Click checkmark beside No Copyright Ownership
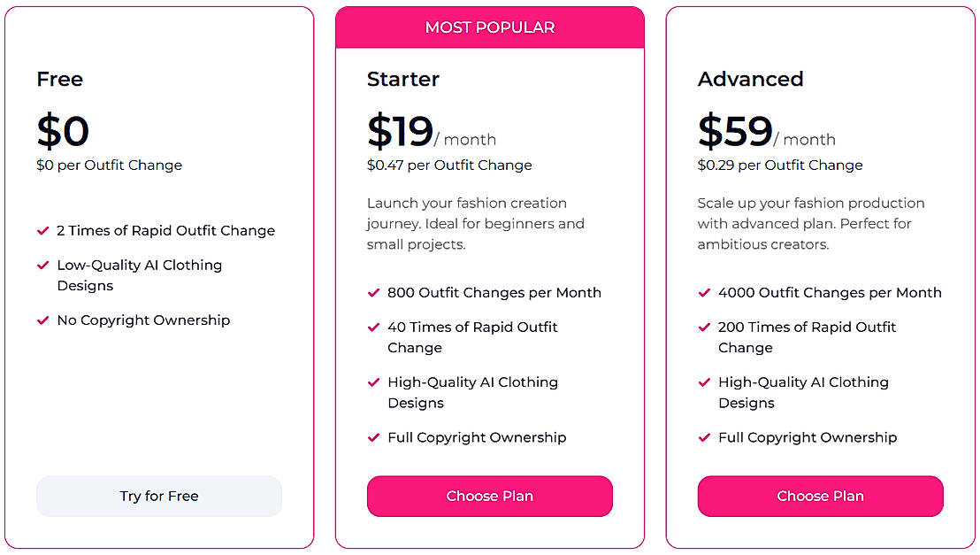The width and height of the screenshot is (980, 555). 42,320
